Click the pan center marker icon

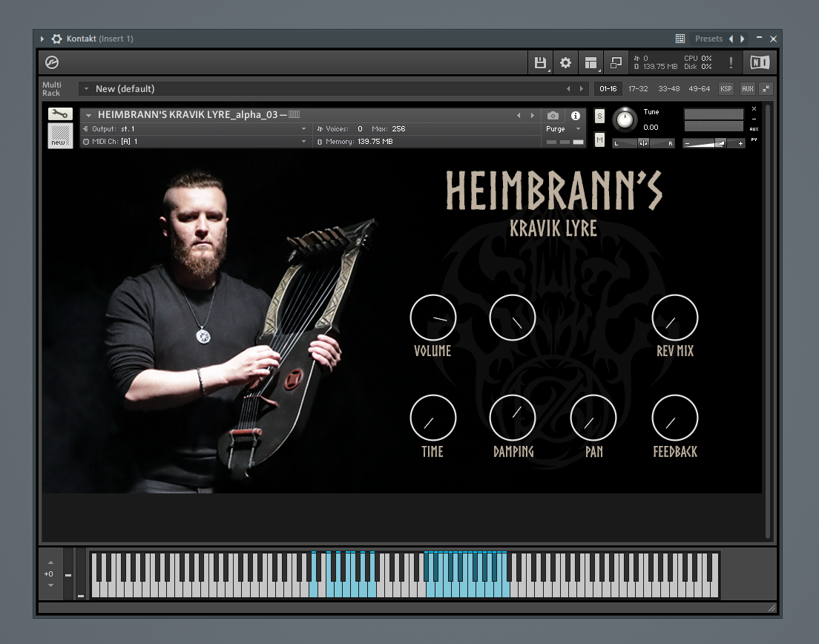tap(643, 143)
